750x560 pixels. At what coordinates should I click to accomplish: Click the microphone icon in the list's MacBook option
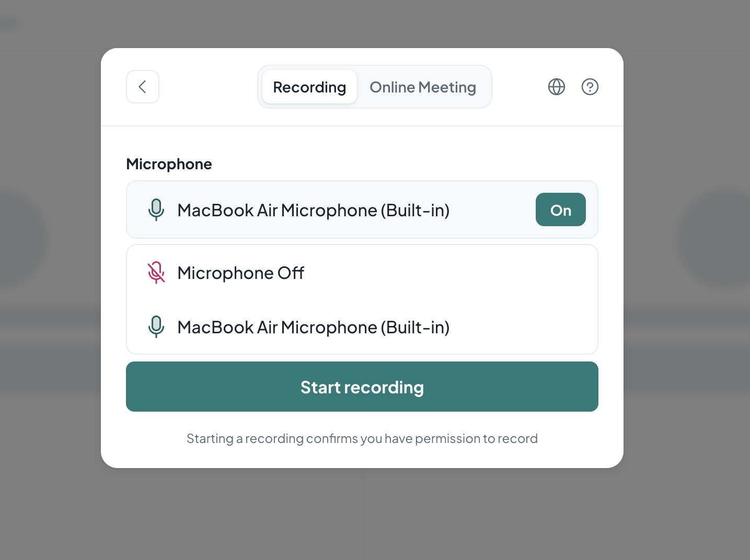coord(156,327)
